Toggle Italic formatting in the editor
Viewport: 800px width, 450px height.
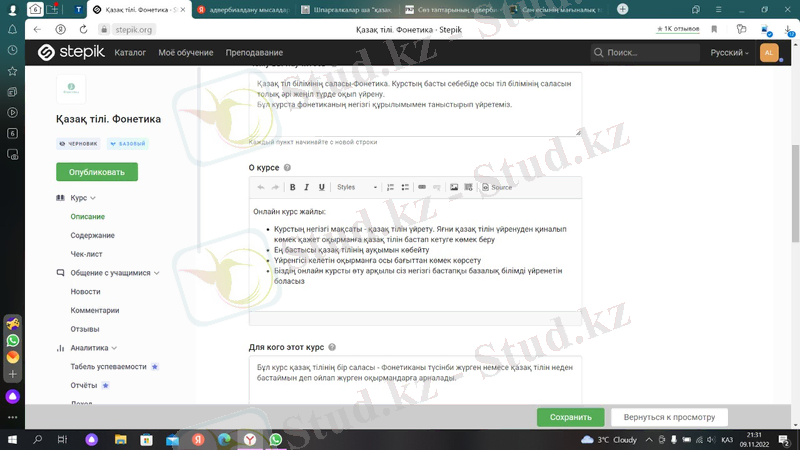[x=307, y=187]
